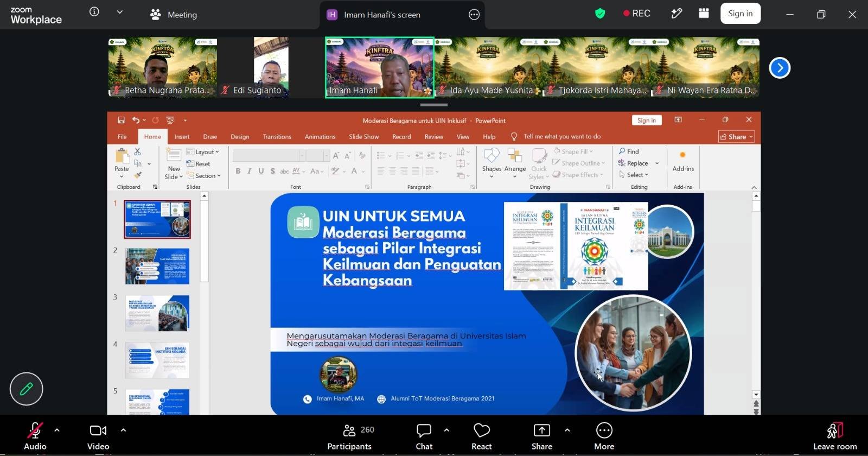Click Tell me what you want to do
Screen dimensions: 868x456
click(562, 137)
